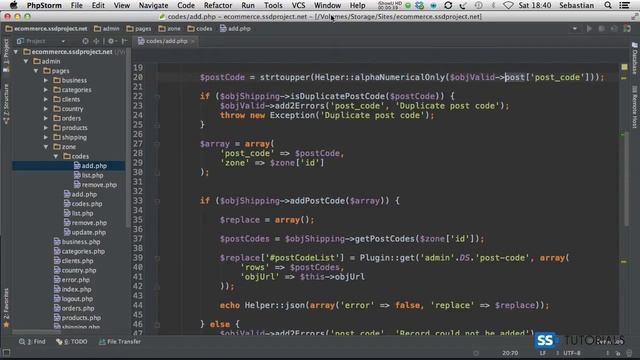
Task: Close the codes/add.php editor tab
Action: [x=193, y=41]
